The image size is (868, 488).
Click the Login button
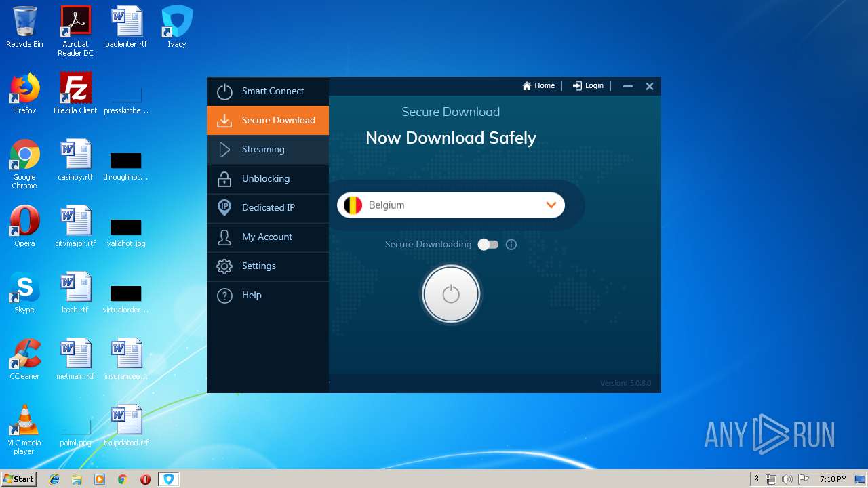(x=588, y=86)
